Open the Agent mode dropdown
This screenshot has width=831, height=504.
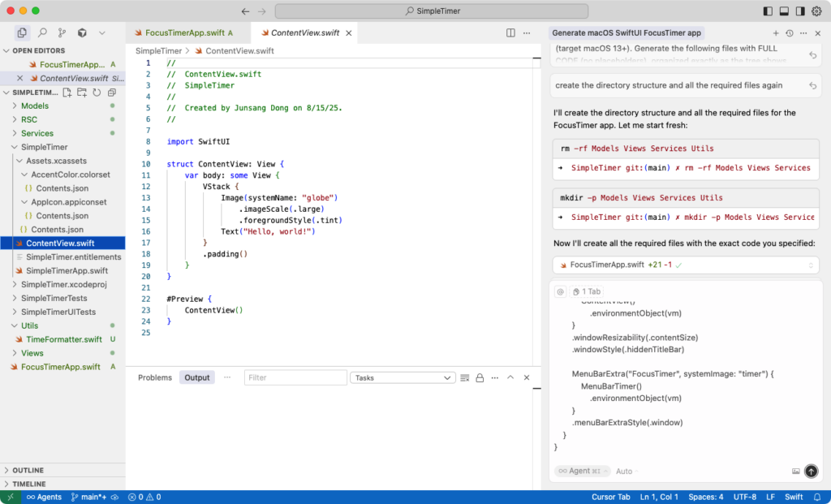tap(583, 472)
